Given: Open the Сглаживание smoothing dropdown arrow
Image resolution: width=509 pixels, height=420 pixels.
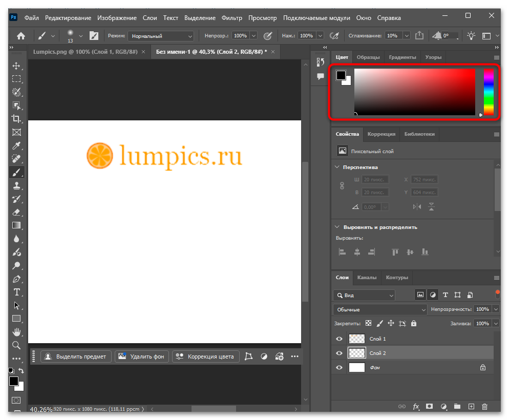Looking at the screenshot, I should click(x=407, y=36).
